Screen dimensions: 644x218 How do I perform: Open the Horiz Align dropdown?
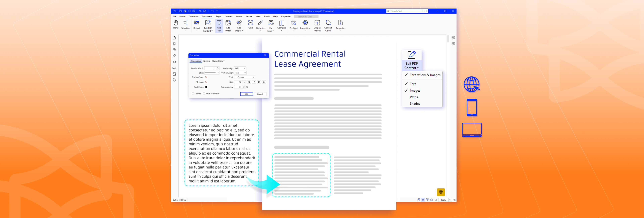coord(240,68)
